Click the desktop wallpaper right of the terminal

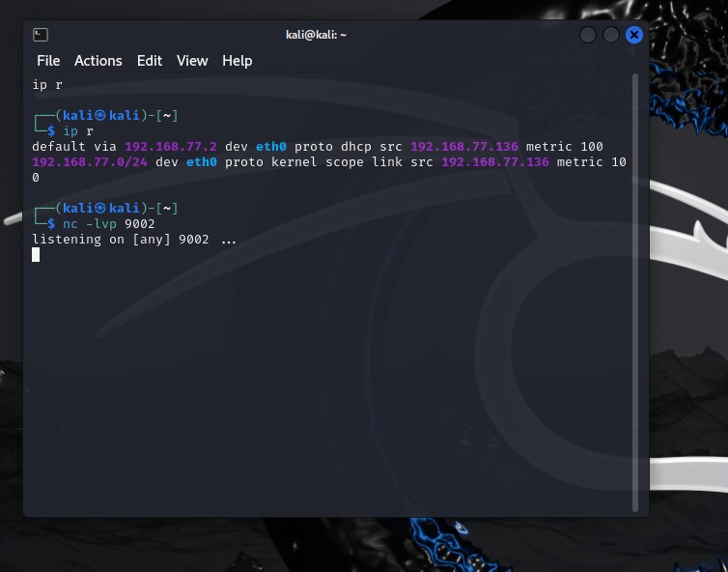686,290
